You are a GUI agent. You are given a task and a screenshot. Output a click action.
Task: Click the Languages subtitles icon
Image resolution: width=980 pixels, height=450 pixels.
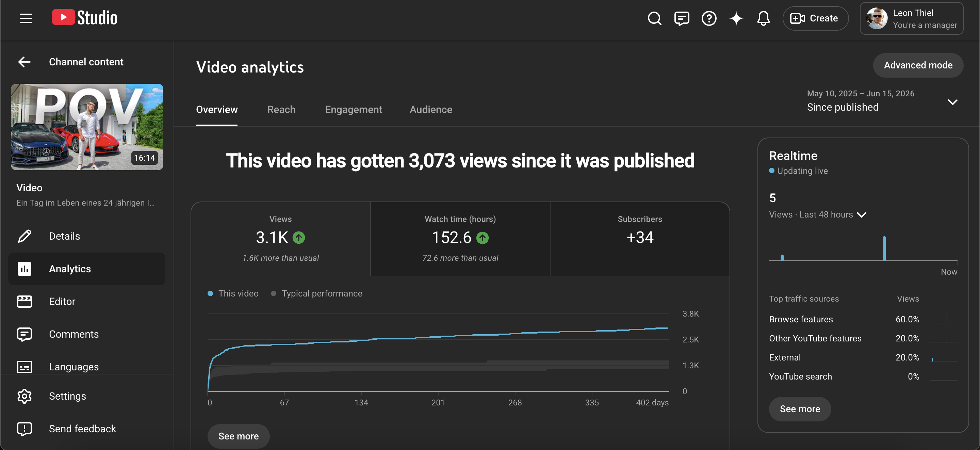click(24, 367)
